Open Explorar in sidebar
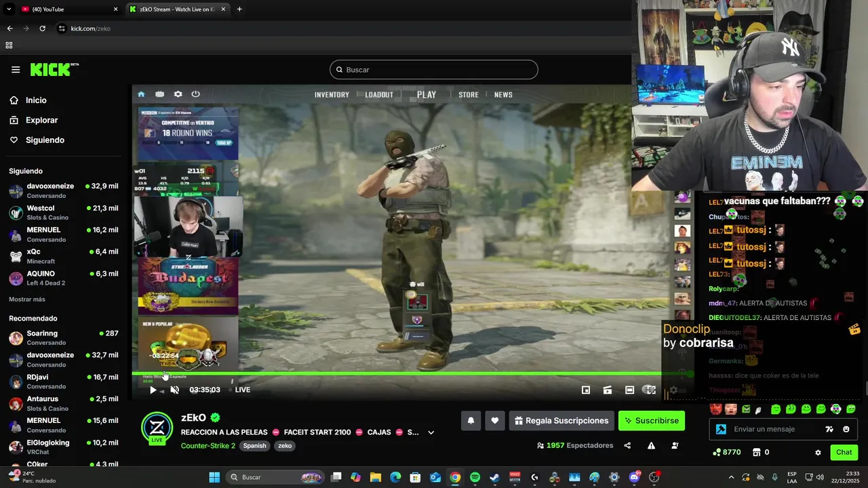Screen dimensions: 868x488 pos(41,120)
